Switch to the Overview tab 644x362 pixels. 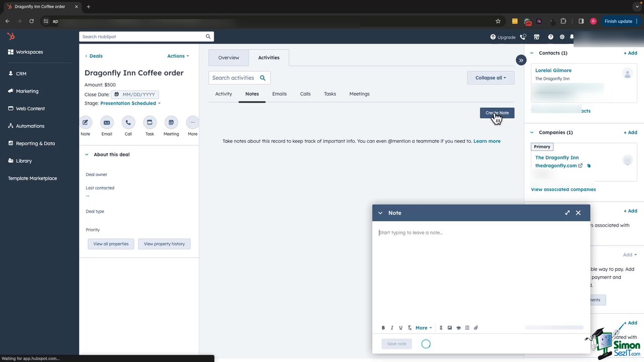tap(228, 58)
